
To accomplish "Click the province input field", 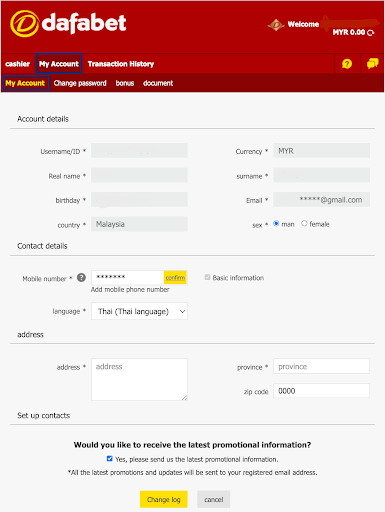I will pyautogui.click(x=321, y=366).
